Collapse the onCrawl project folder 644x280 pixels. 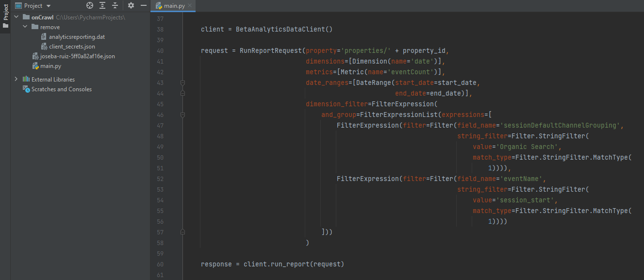coord(16,16)
